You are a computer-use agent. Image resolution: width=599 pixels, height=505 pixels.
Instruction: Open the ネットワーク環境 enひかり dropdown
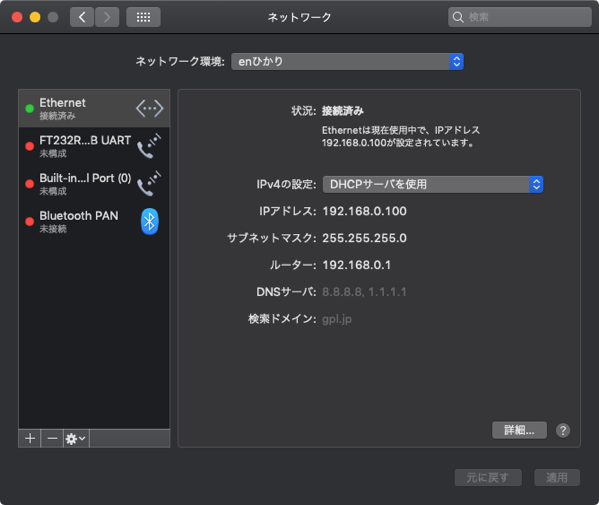(x=347, y=62)
